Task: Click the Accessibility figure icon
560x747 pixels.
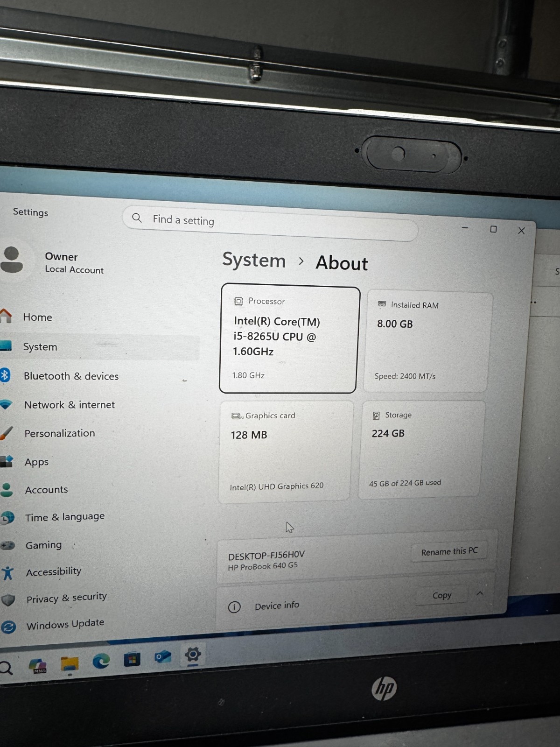Action: (x=8, y=573)
